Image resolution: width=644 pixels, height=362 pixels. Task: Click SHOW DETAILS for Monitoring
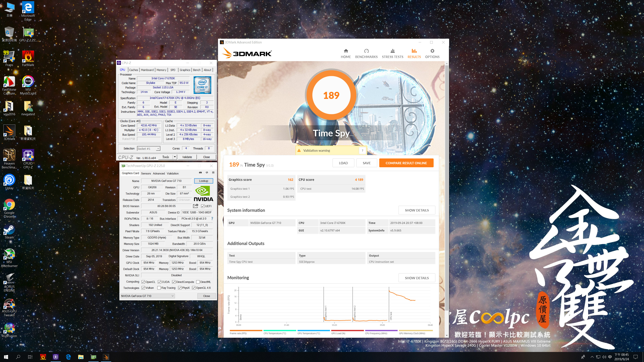[417, 278]
